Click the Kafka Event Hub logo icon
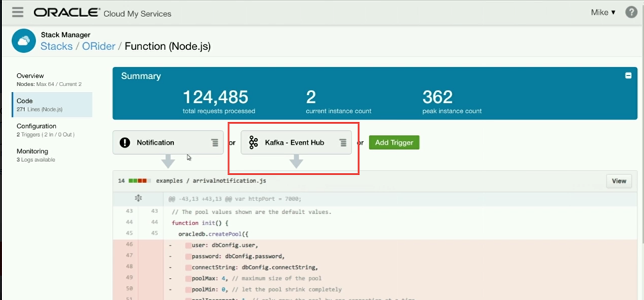This screenshot has height=300, width=644. pyautogui.click(x=254, y=143)
